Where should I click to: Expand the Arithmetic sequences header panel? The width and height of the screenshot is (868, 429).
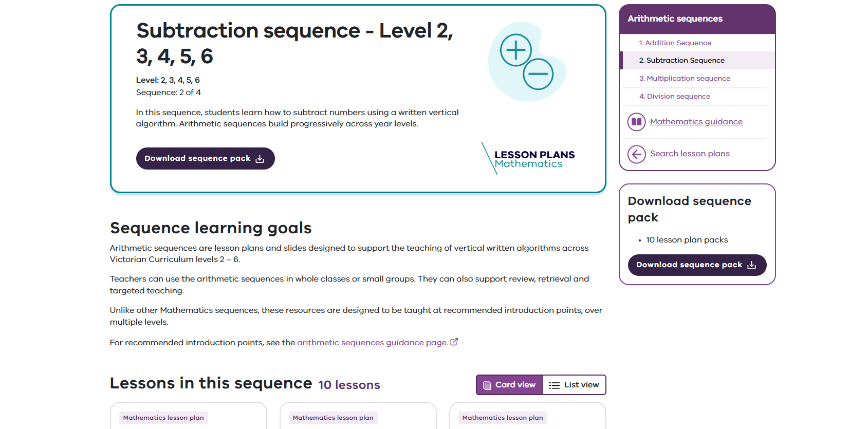[675, 18]
